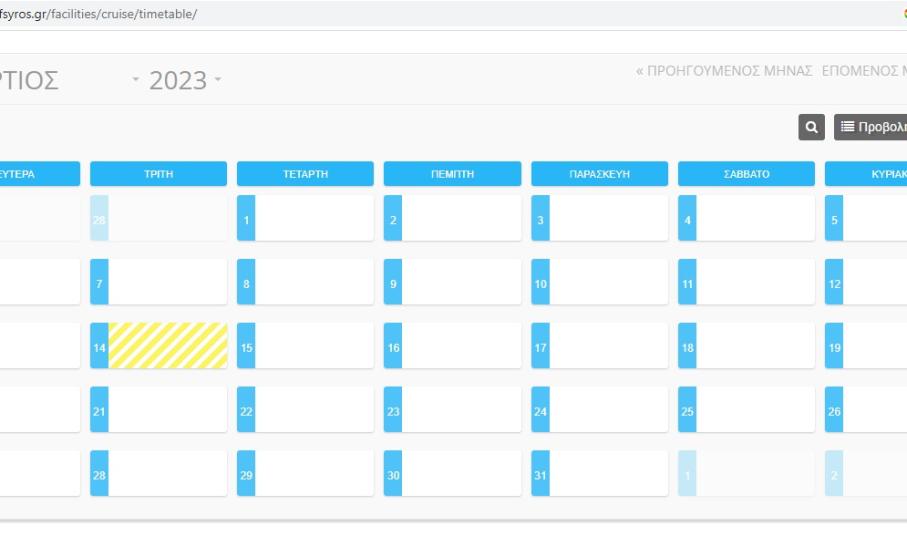
Task: Click the Σάββατο day header
Action: [x=746, y=174]
